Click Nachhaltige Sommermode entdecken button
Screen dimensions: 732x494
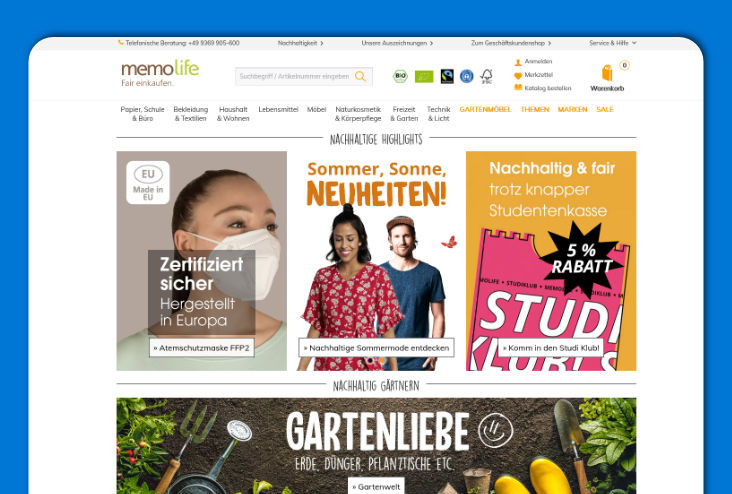click(376, 348)
